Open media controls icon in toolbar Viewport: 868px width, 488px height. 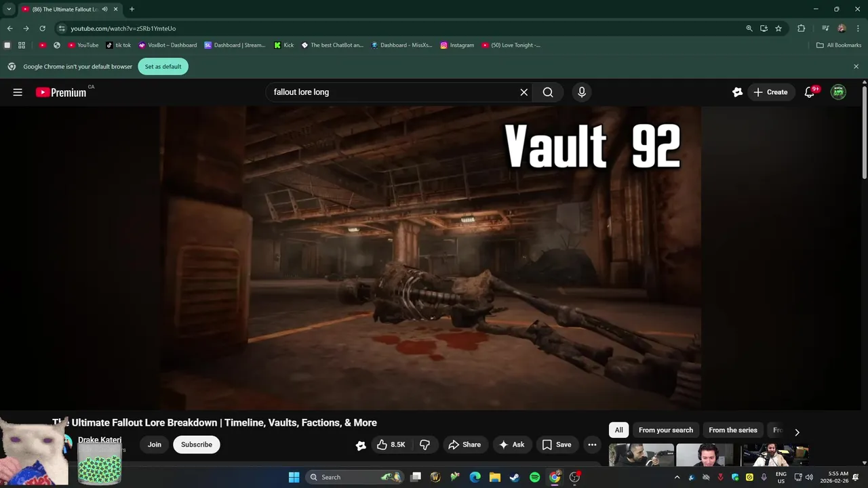pyautogui.click(x=825, y=28)
